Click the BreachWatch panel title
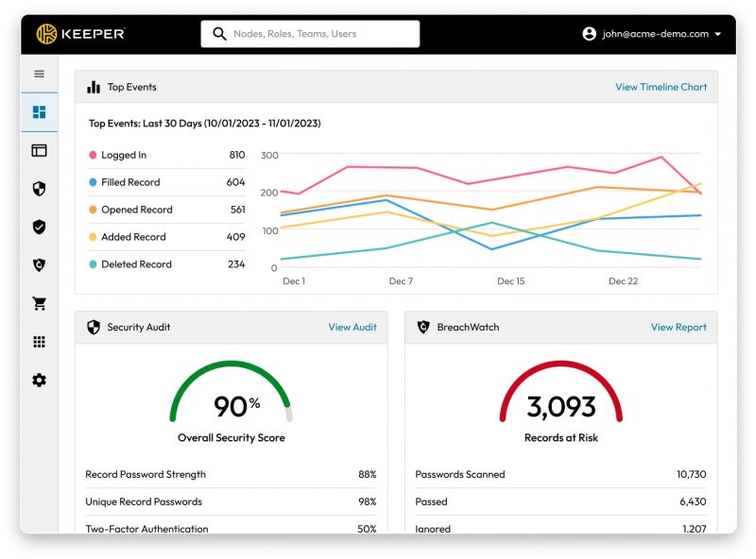 pyautogui.click(x=468, y=328)
